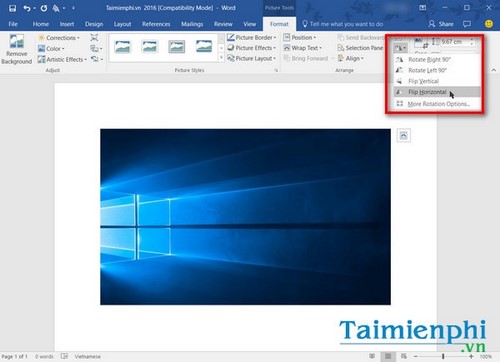Click the smiley feedback icon
This screenshot has height=362, width=500.
tap(489, 24)
